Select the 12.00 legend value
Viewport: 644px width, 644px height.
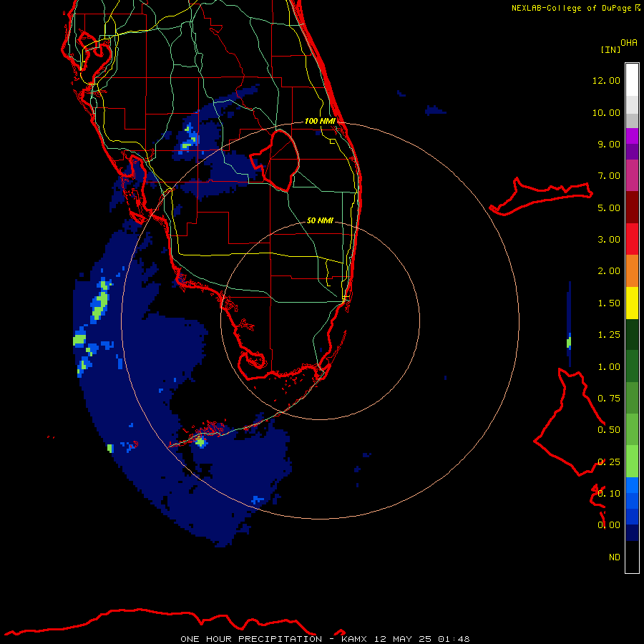(606, 80)
